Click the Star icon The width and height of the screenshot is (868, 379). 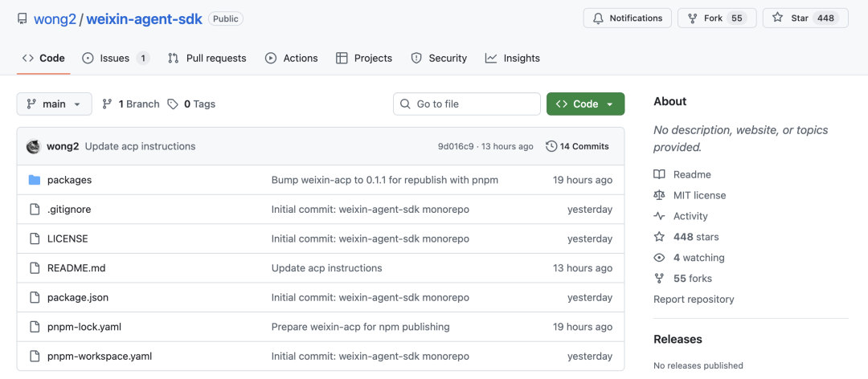pyautogui.click(x=778, y=18)
